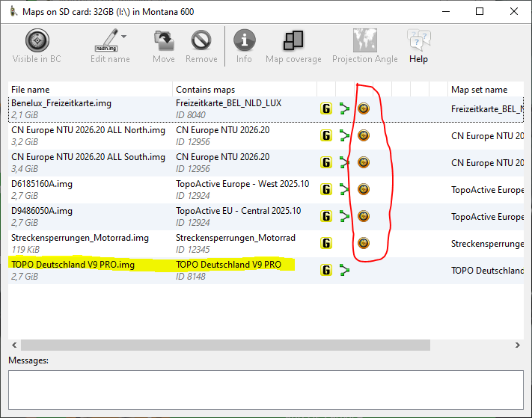Click ID 8148 text
The width and height of the screenshot is (532, 418).
pyautogui.click(x=191, y=277)
